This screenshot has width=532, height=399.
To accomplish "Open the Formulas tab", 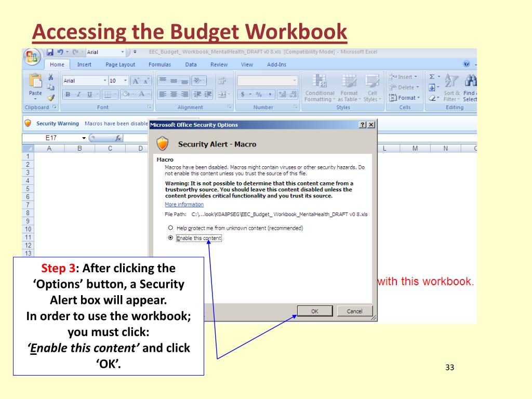I will click(159, 64).
